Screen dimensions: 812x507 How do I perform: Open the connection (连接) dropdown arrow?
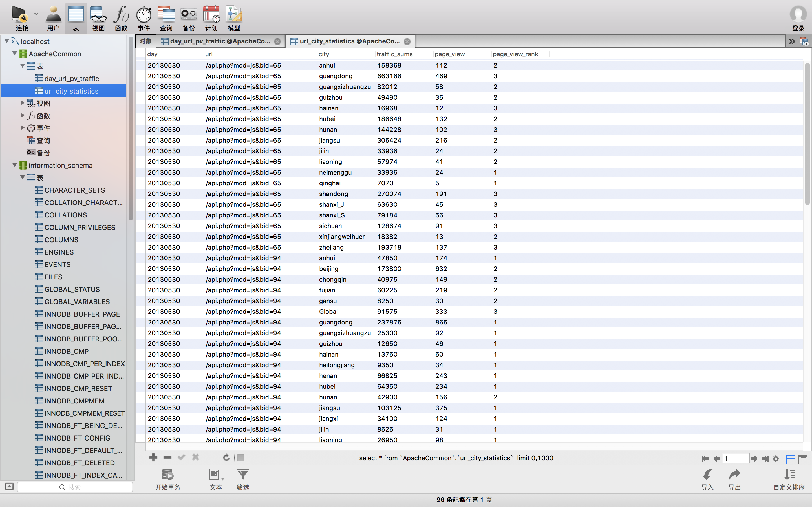[x=36, y=14]
